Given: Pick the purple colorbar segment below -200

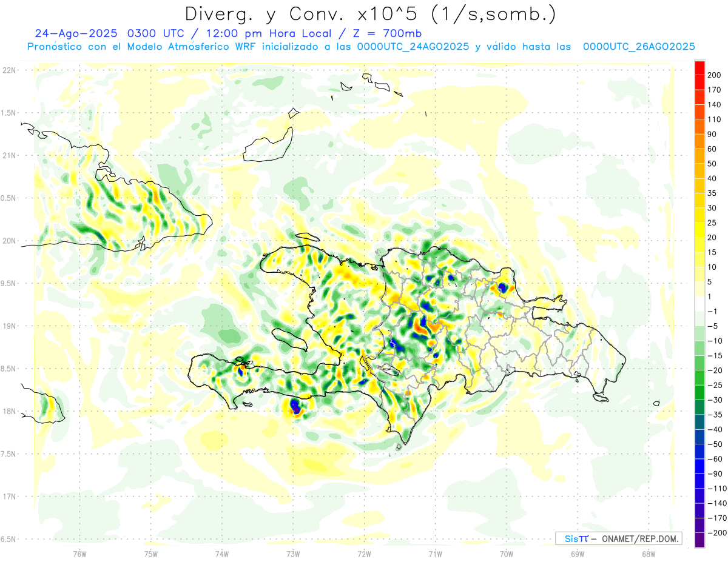Looking at the screenshot, I should coord(699,540).
